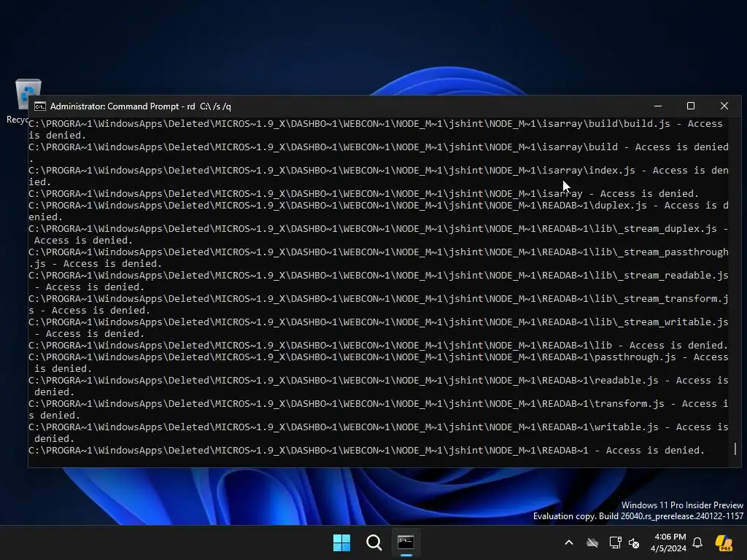747x560 pixels.
Task: Click the transform.js output line
Action: pyautogui.click(x=379, y=404)
